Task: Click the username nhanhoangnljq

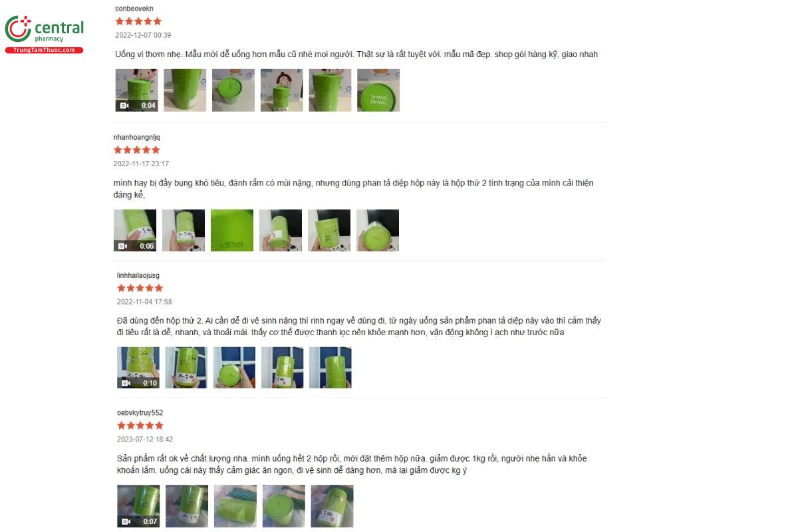Action: 137,137
